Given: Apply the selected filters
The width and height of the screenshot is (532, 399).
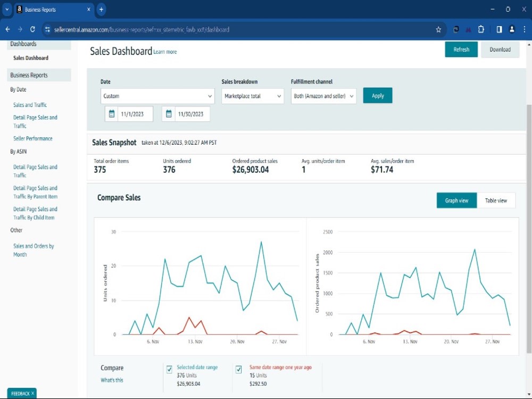Looking at the screenshot, I should tap(378, 96).
